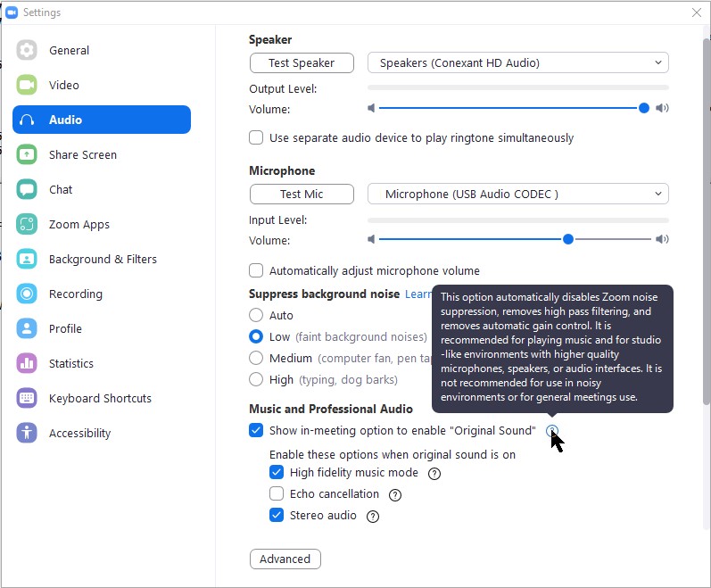Select Auto noise suppression radio
The image size is (711, 588).
[256, 315]
